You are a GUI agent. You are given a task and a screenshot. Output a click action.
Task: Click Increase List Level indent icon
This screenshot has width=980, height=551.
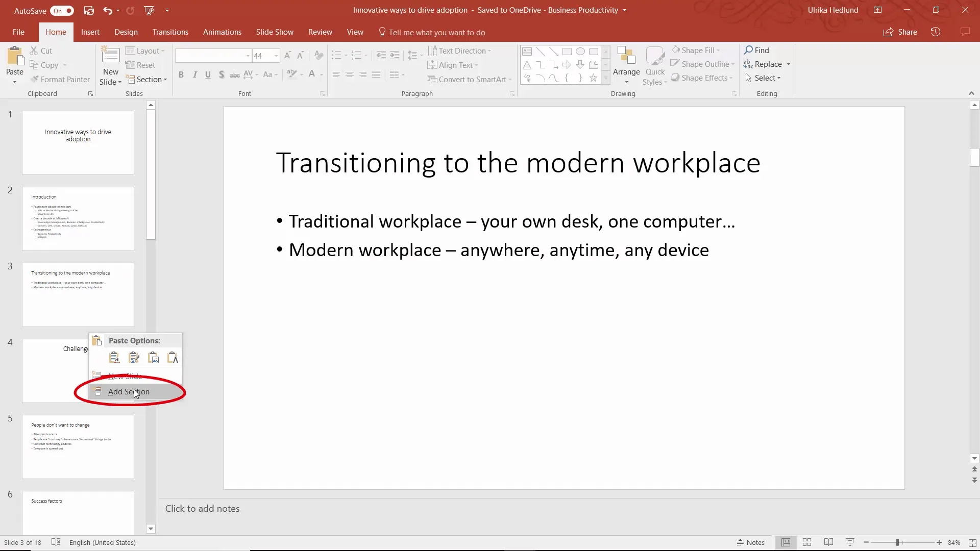(395, 56)
